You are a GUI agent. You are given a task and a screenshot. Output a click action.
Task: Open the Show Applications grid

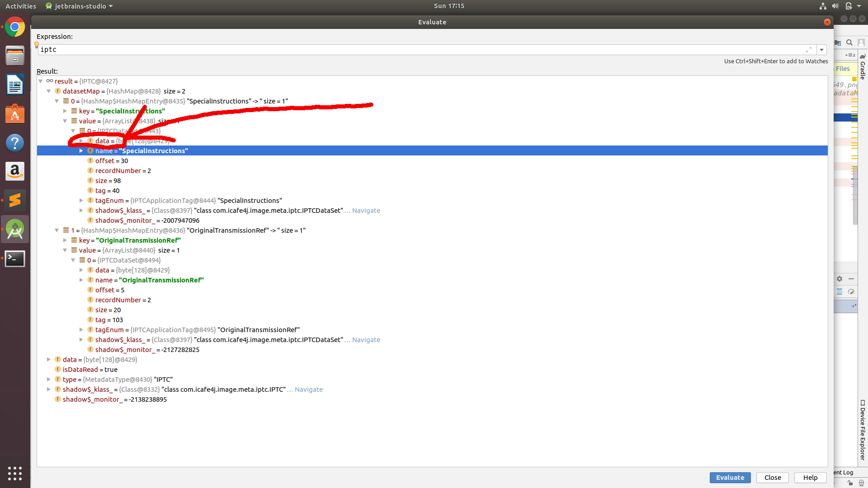pos(15,474)
